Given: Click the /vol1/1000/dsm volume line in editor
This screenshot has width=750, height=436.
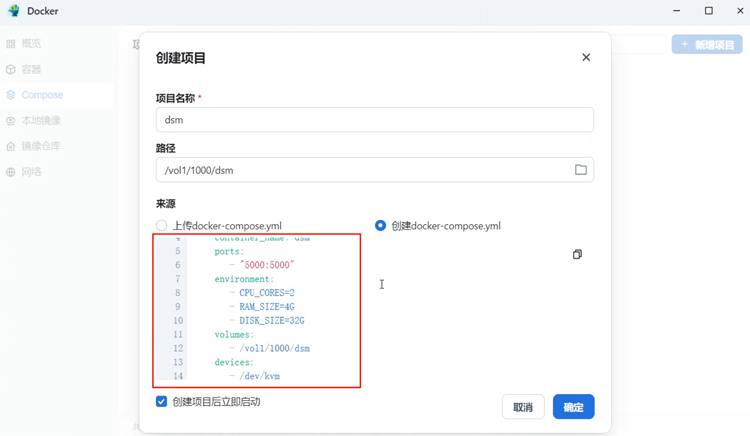Looking at the screenshot, I should point(275,348).
